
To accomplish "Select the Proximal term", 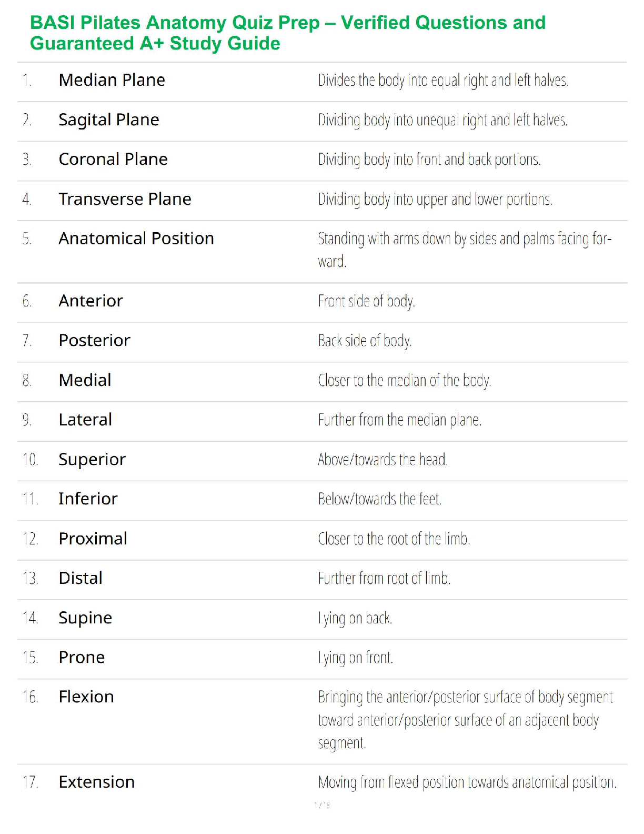I will (x=93, y=539).
